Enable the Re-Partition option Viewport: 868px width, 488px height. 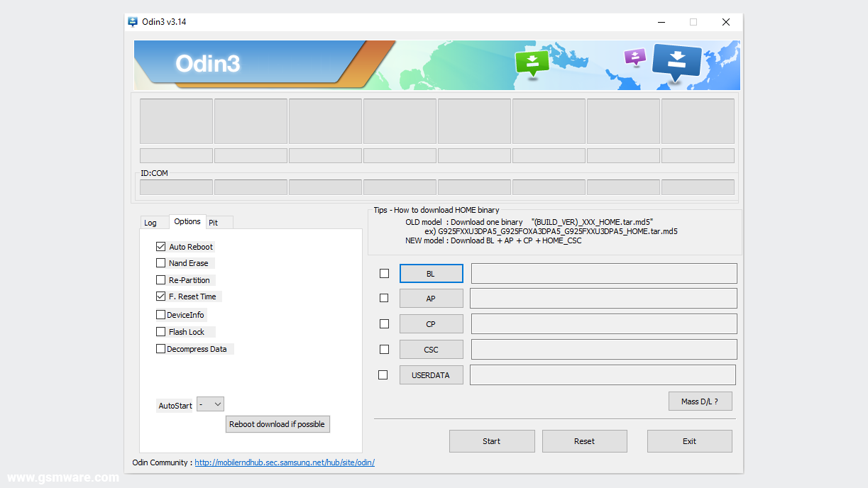click(x=160, y=279)
